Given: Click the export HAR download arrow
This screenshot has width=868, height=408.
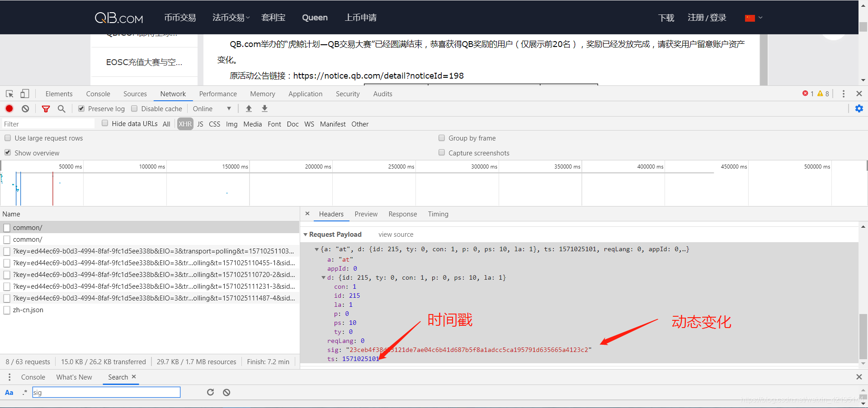Looking at the screenshot, I should click(x=264, y=108).
